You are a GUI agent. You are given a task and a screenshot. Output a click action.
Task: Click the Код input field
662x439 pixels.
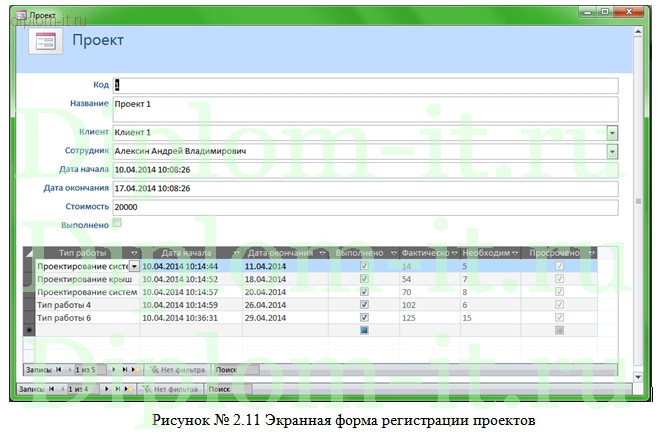tap(366, 85)
